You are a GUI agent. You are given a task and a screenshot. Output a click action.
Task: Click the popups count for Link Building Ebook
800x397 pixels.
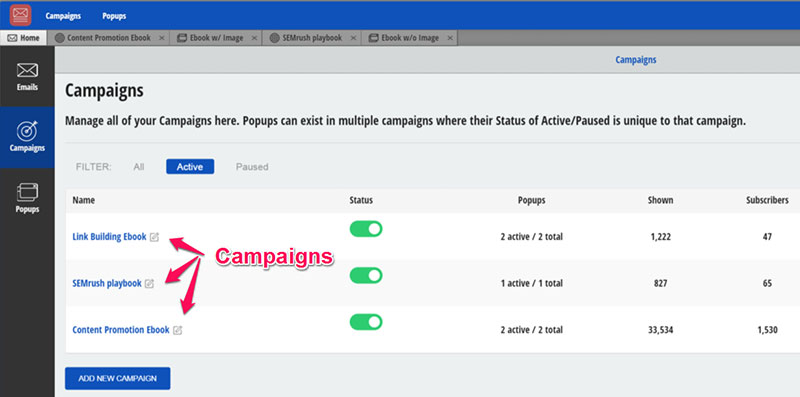[532, 237]
